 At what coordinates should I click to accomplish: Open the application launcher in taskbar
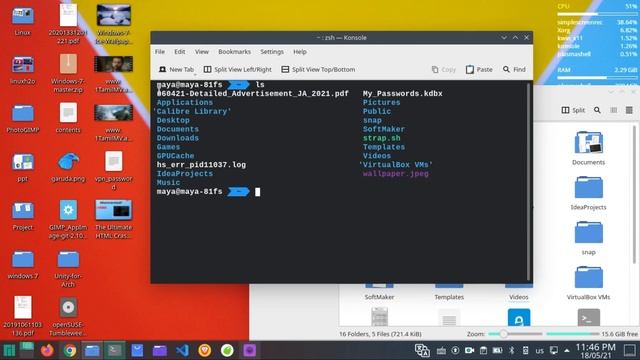[9, 350]
